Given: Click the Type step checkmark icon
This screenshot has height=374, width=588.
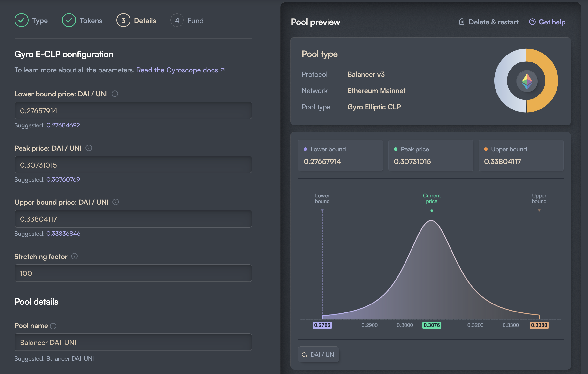Looking at the screenshot, I should (22, 20).
